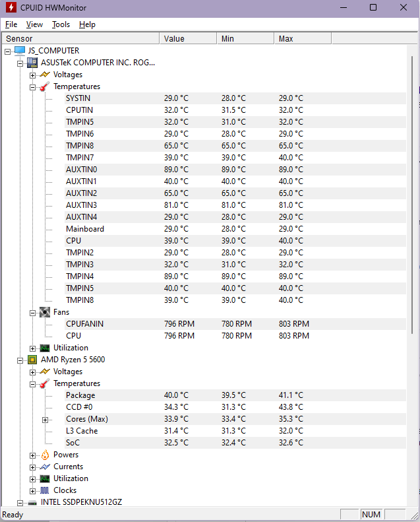Minimize the HWMonitor window
The width and height of the screenshot is (420, 522).
pyautogui.click(x=344, y=7)
